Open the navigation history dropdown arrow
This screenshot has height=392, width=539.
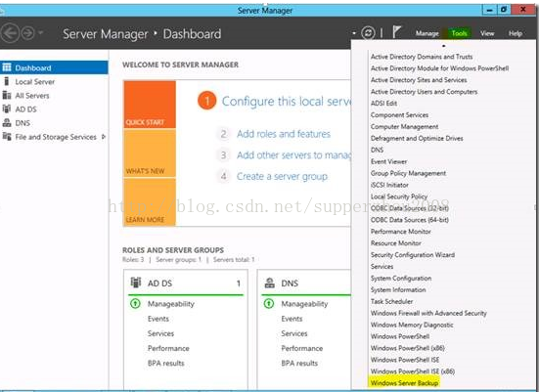coord(40,33)
